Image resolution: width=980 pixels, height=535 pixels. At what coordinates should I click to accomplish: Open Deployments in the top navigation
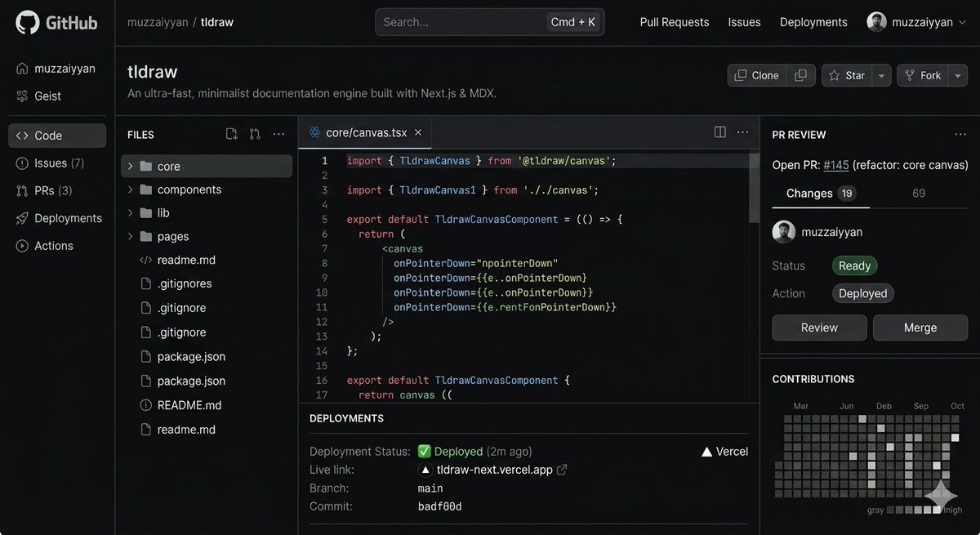pos(813,22)
